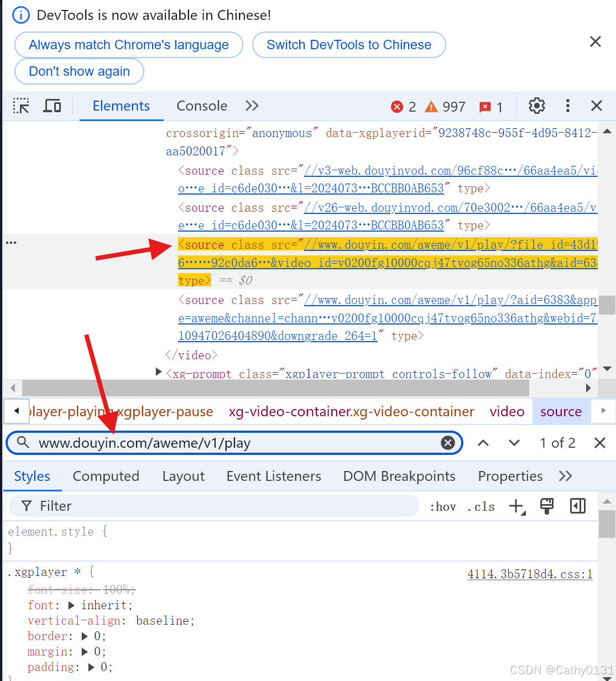616x681 pixels.
Task: Switch to the DOM Breakpoints tab
Action: click(399, 476)
